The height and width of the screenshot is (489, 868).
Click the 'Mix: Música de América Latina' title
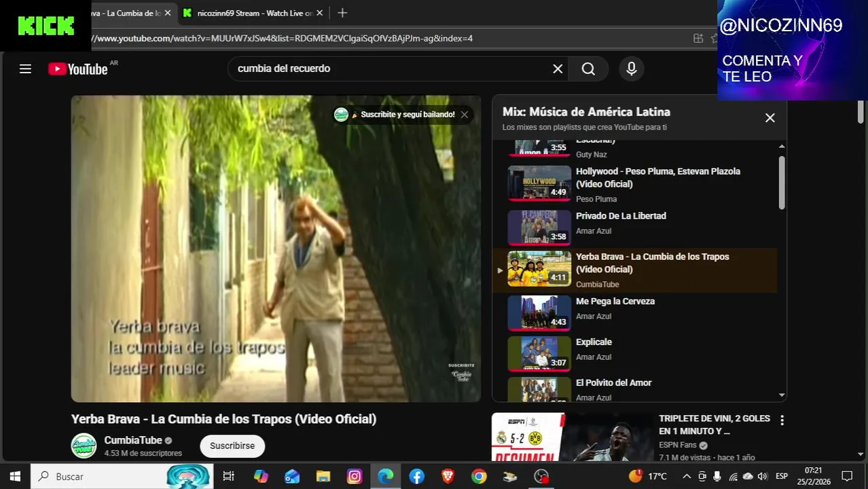[586, 112]
